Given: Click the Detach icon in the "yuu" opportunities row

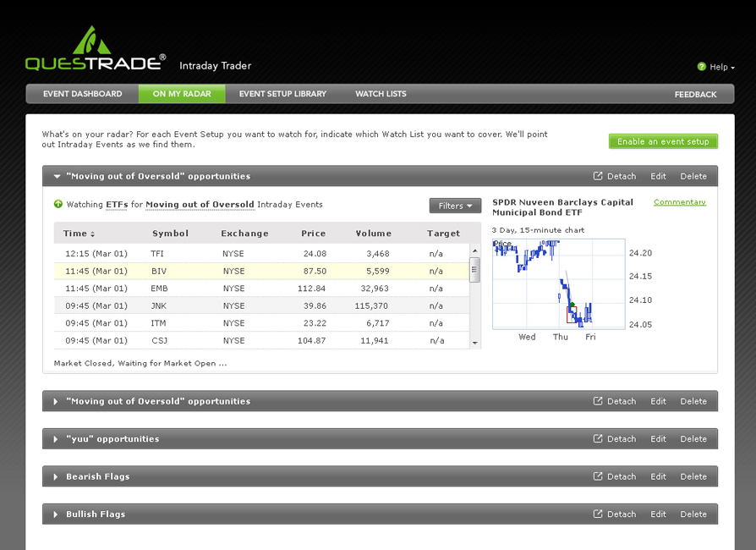Looking at the screenshot, I should tap(598, 438).
